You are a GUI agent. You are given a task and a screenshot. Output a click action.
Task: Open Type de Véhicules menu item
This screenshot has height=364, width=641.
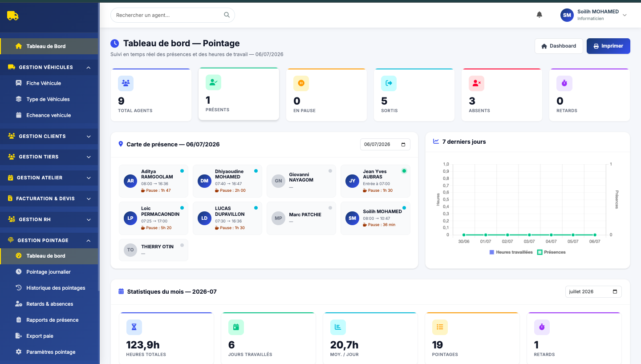(49, 99)
